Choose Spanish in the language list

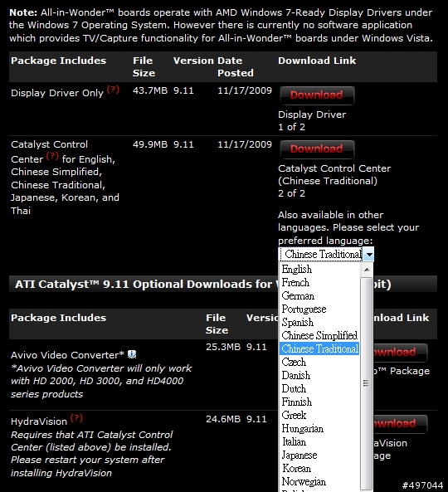click(319, 322)
